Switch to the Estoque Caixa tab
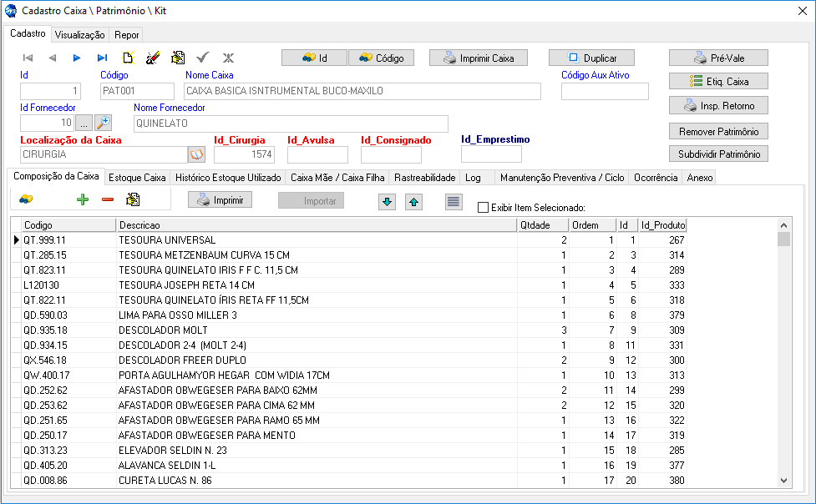Image resolution: width=816 pixels, height=504 pixels. point(137,178)
